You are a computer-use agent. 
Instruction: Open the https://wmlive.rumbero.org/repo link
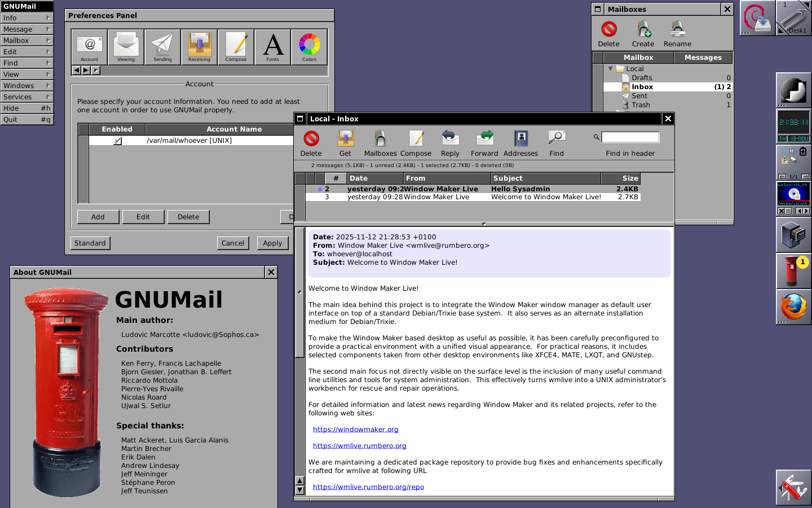coord(368,487)
